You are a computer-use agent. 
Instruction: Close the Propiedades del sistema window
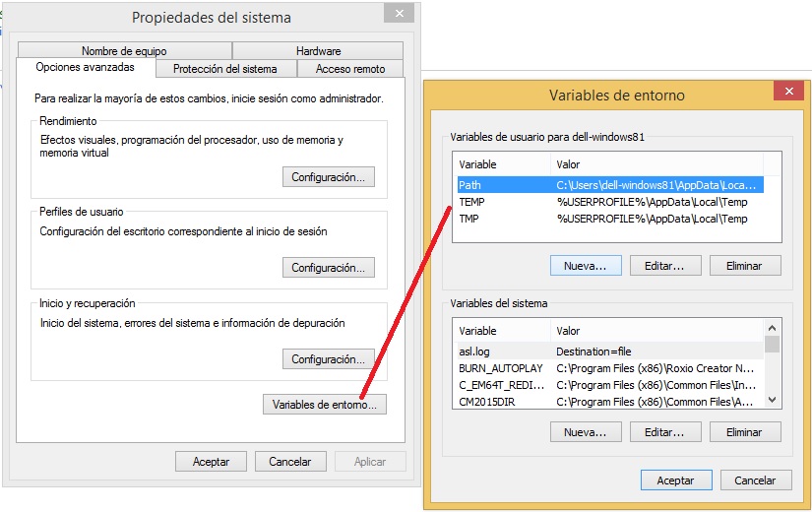[x=398, y=14]
